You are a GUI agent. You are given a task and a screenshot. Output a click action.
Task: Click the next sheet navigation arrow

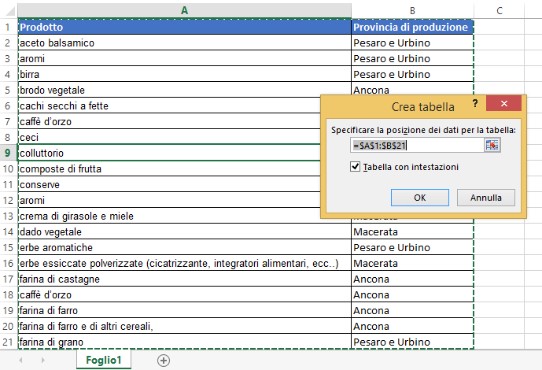point(43,360)
